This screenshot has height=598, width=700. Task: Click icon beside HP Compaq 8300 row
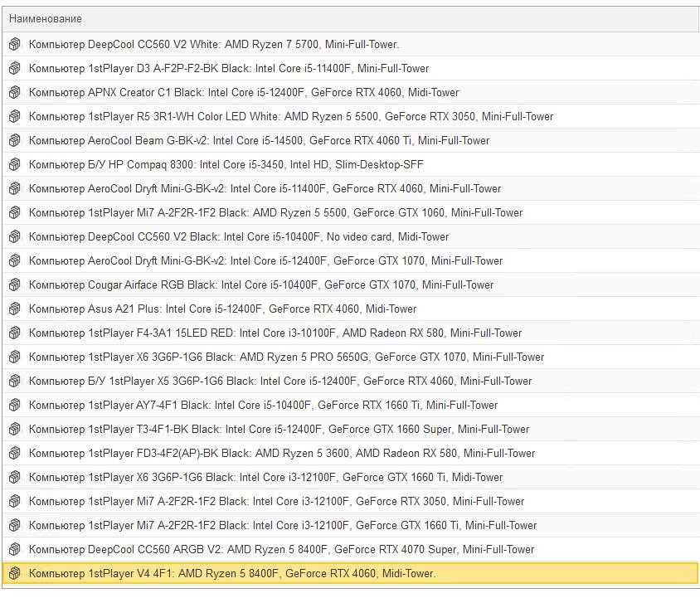click(x=15, y=165)
